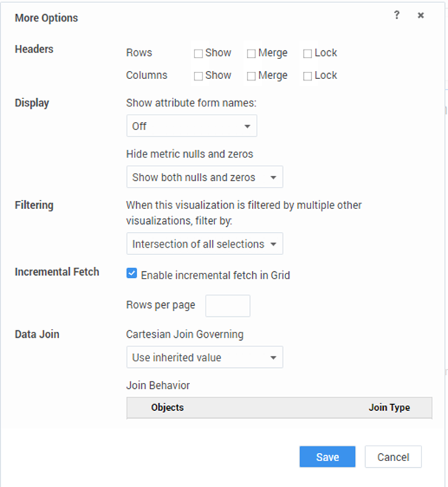The width and height of the screenshot is (448, 487).
Task: Click the Enable incremental fetch in Grid label
Action: point(215,275)
